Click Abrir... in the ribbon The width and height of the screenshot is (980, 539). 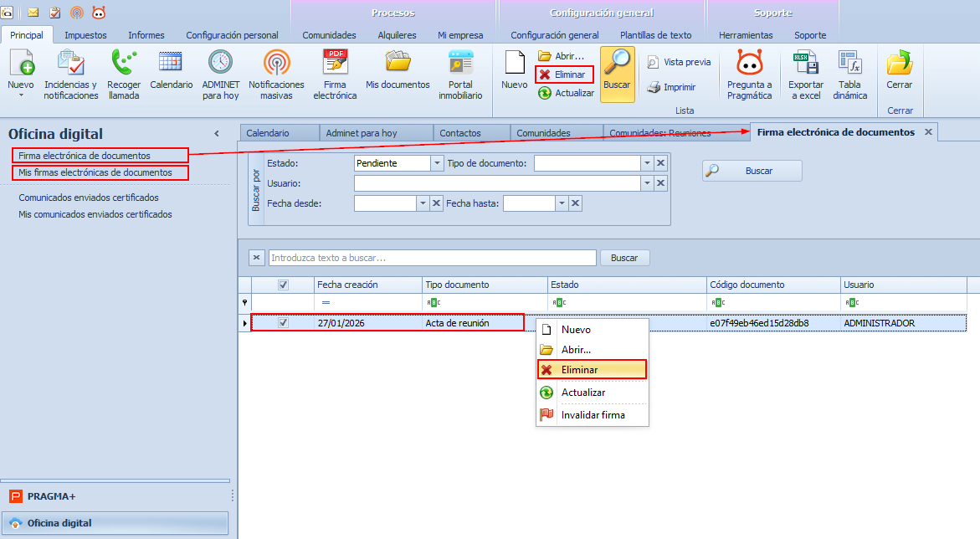coord(562,55)
